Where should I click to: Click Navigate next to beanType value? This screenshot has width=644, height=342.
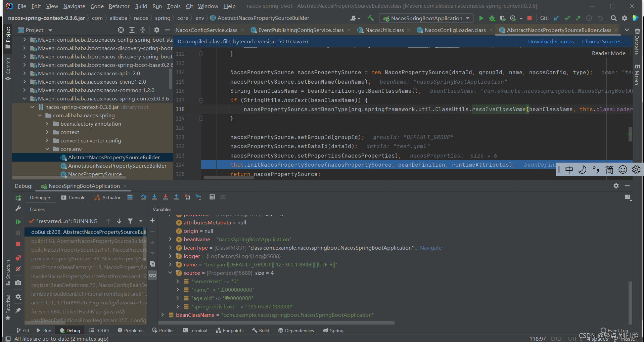[431, 248]
